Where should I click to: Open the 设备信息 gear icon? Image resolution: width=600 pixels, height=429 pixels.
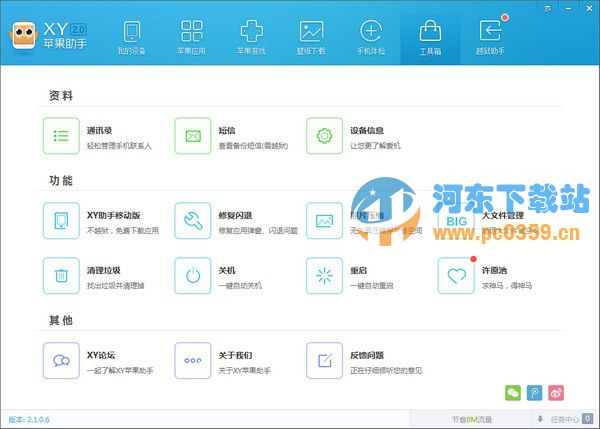coord(324,136)
